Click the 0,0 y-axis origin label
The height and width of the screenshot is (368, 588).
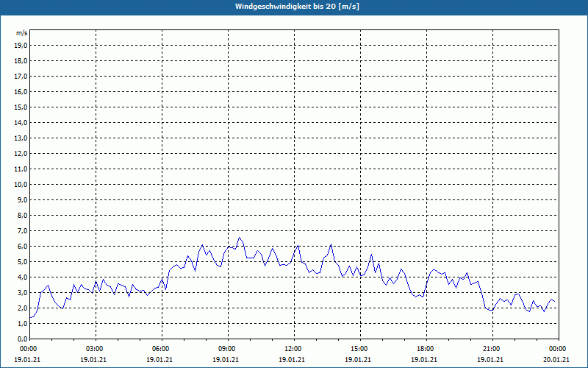[22, 339]
